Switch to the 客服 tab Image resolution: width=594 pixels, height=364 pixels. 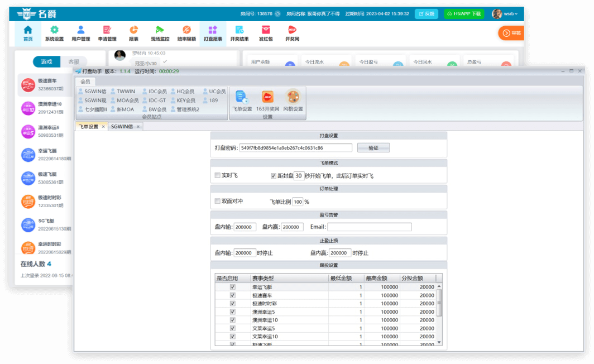point(74,62)
